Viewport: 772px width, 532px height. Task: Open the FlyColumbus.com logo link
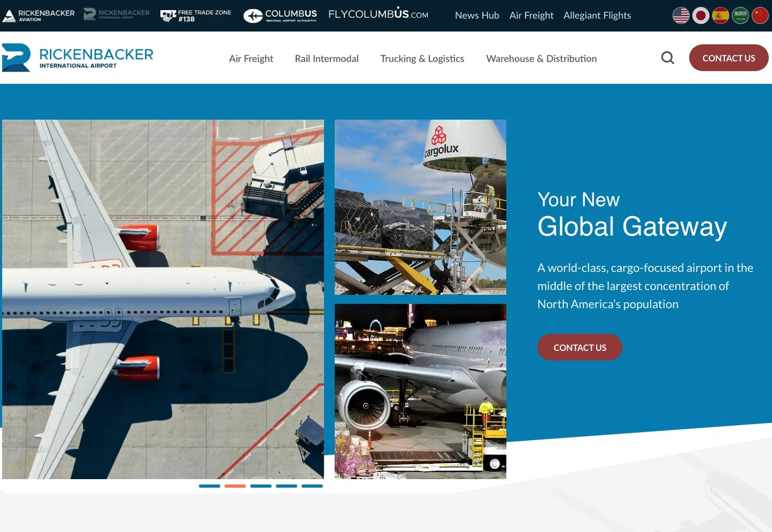(378, 14)
